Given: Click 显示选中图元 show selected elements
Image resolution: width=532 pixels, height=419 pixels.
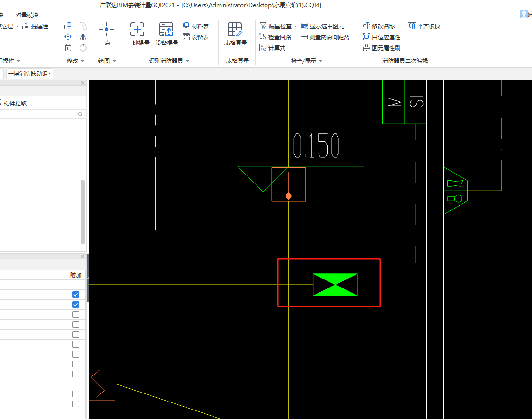Looking at the screenshot, I should point(323,26).
